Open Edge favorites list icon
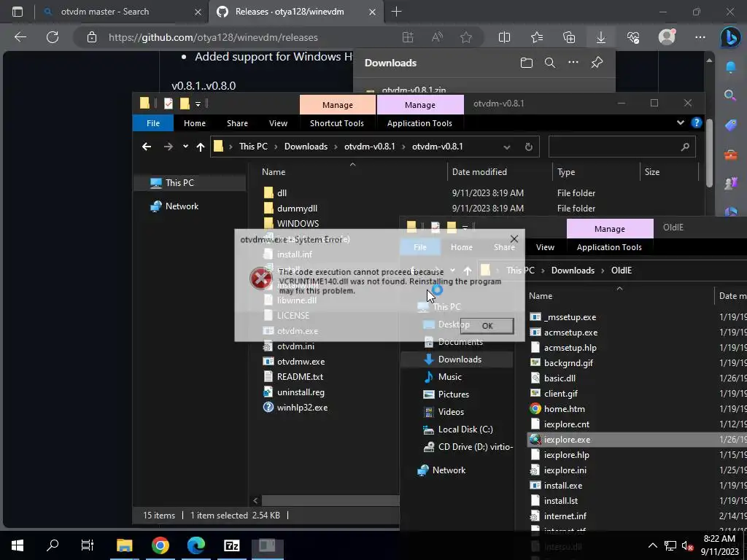Screen dimensions: 747x560 coord(536,37)
